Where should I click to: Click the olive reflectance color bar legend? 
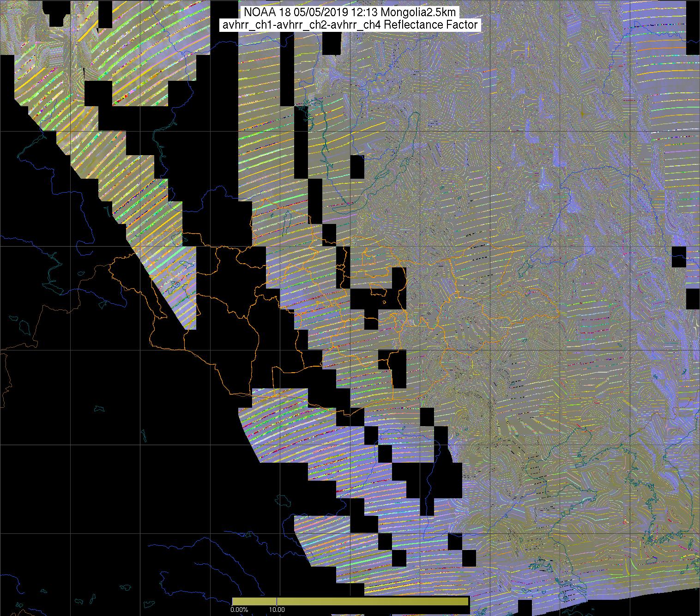[x=350, y=601]
